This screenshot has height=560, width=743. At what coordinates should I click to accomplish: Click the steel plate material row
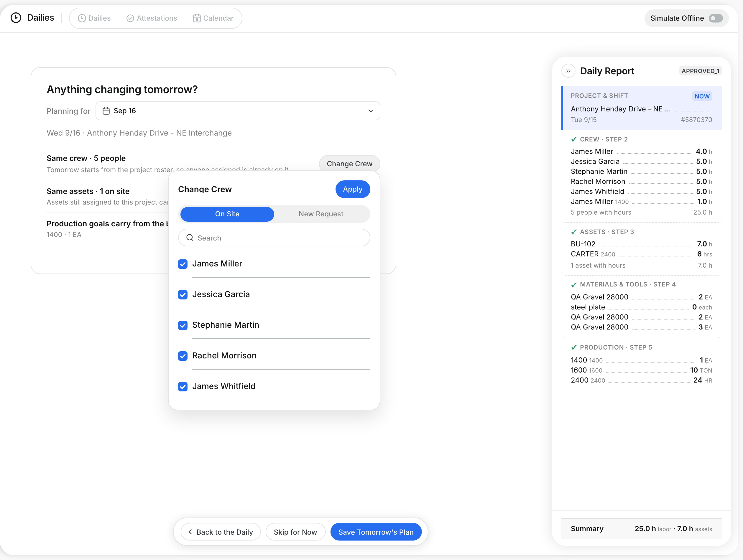point(641,307)
